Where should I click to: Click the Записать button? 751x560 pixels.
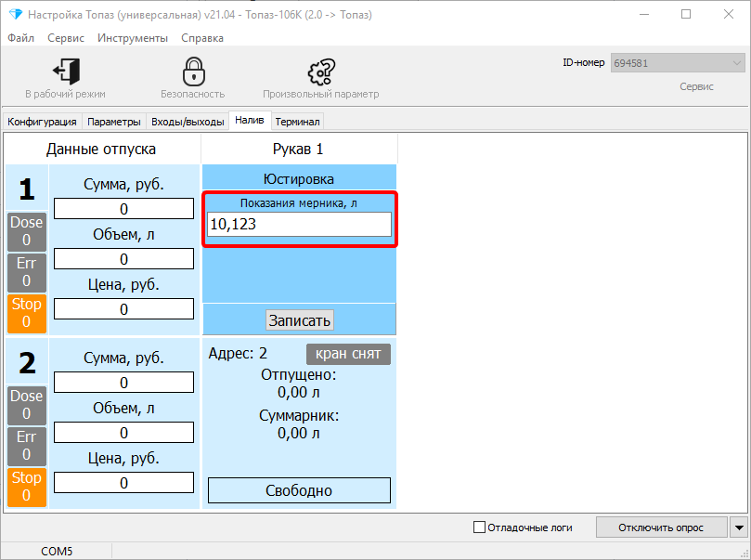pos(299,320)
